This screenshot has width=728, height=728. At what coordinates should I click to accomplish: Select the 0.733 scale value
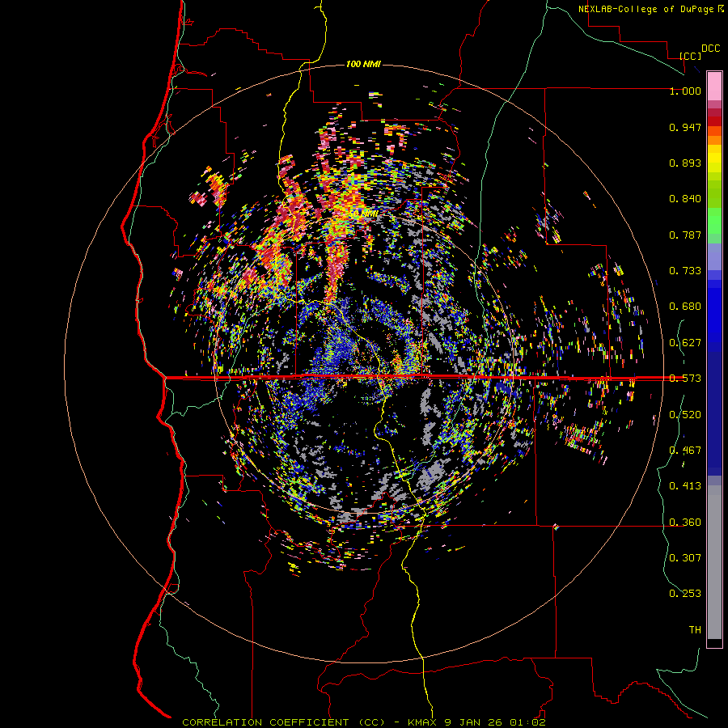click(x=685, y=271)
